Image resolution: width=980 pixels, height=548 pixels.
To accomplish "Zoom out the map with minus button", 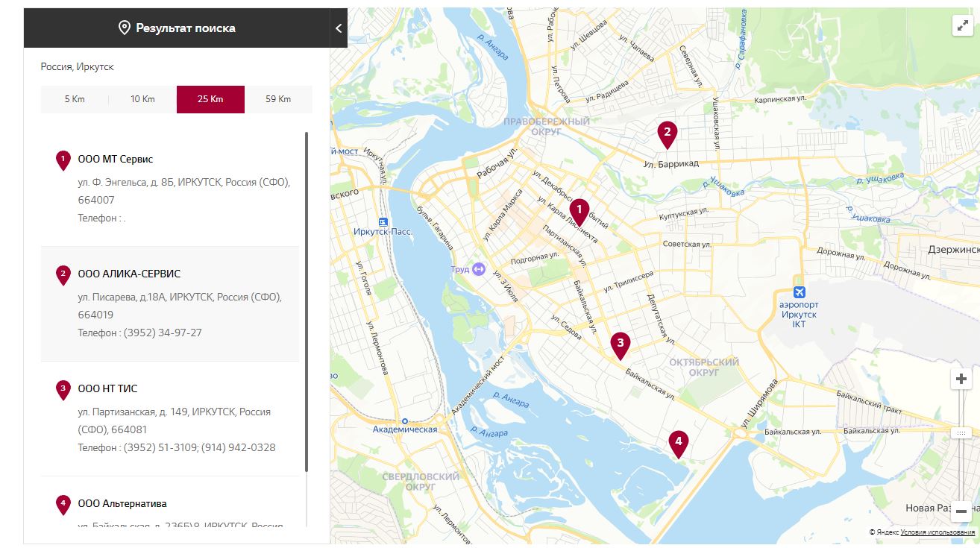I will pos(961,511).
